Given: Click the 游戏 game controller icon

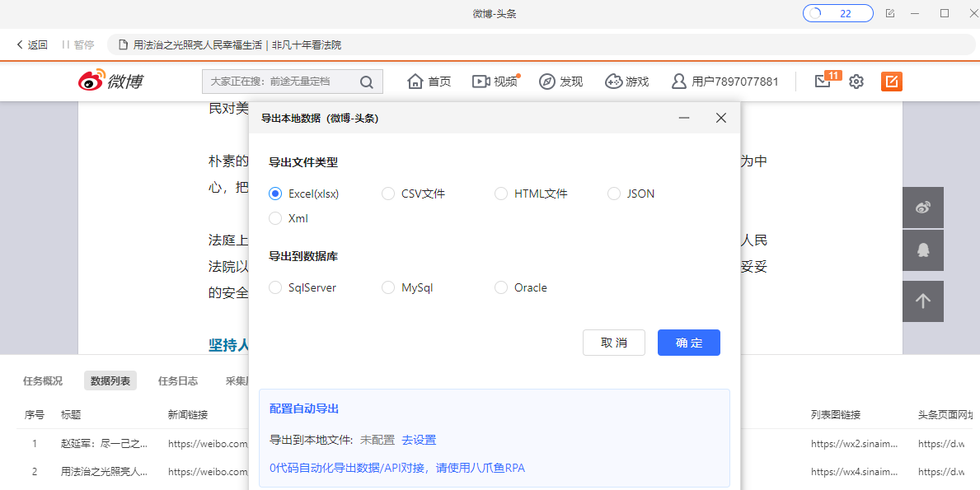Looking at the screenshot, I should pos(612,81).
